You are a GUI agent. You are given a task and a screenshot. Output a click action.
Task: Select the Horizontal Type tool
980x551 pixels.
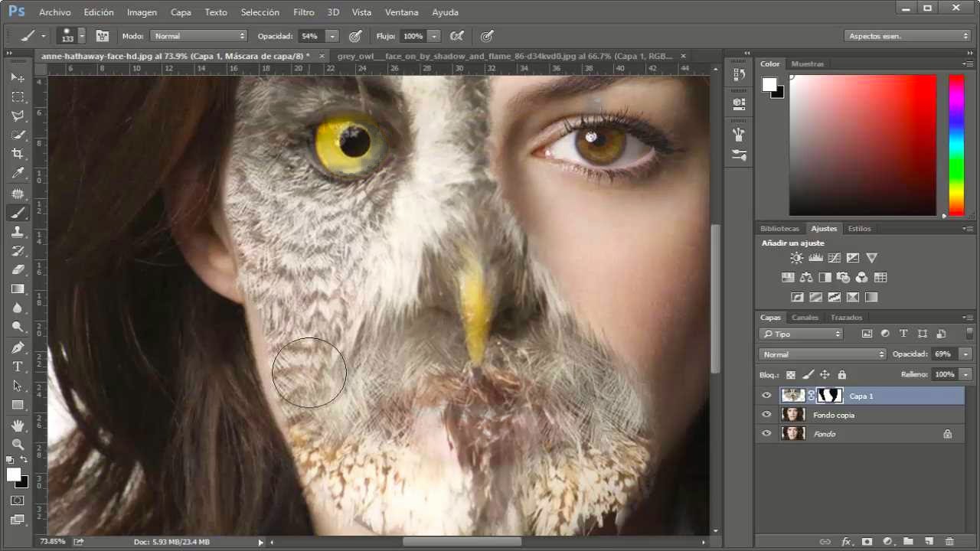[x=18, y=367]
